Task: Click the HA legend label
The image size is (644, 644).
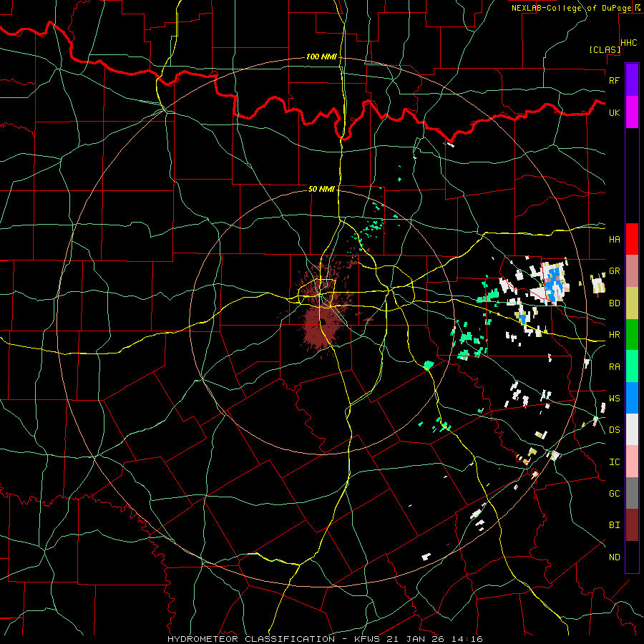Action: point(615,239)
